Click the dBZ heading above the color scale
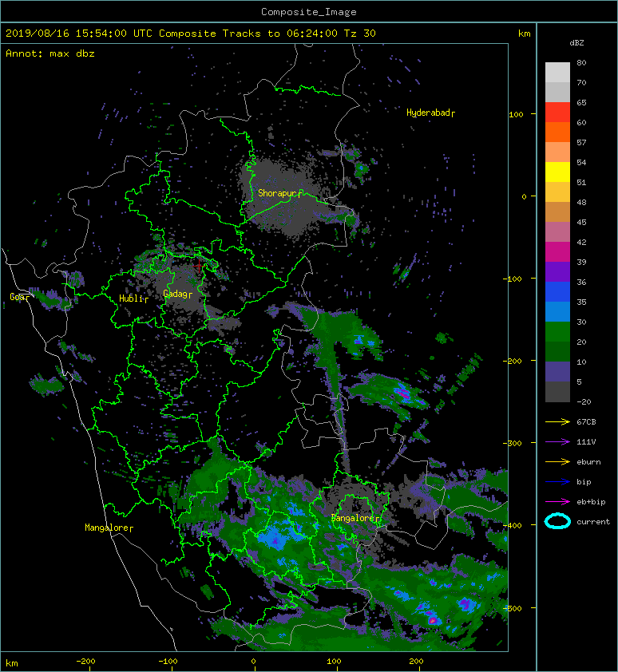This screenshot has height=672, width=618. click(576, 43)
